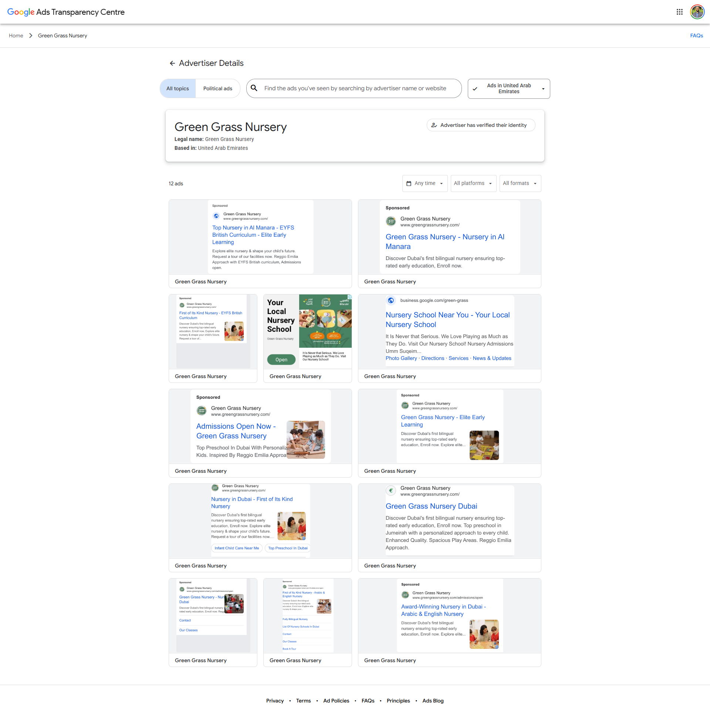Open the Admissions Open Now ad card
The width and height of the screenshot is (710, 728).
click(x=260, y=433)
